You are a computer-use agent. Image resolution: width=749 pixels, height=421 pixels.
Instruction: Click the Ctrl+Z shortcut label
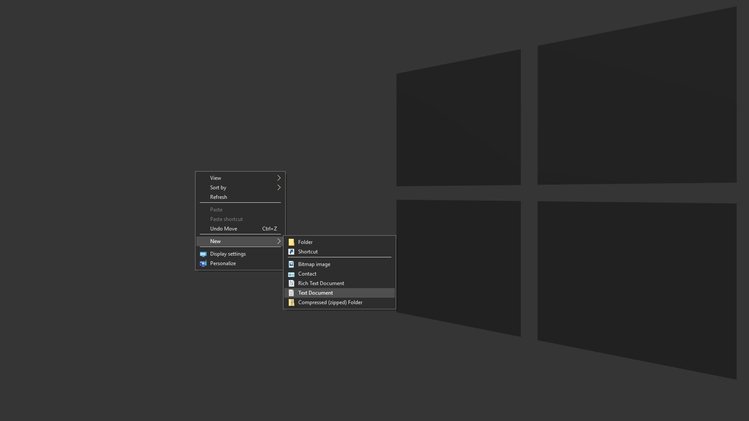point(269,229)
